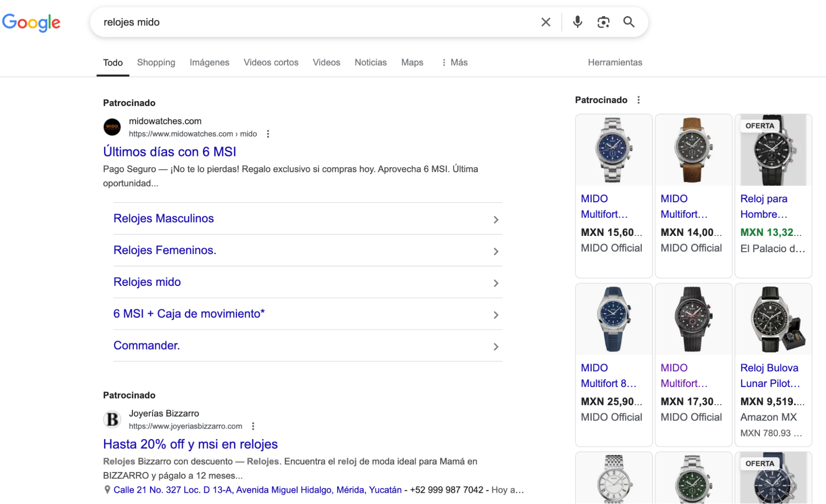Open visited MIDO Multifort title, MXN 17,30
Viewport: 826px width, 504px height.
point(684,376)
